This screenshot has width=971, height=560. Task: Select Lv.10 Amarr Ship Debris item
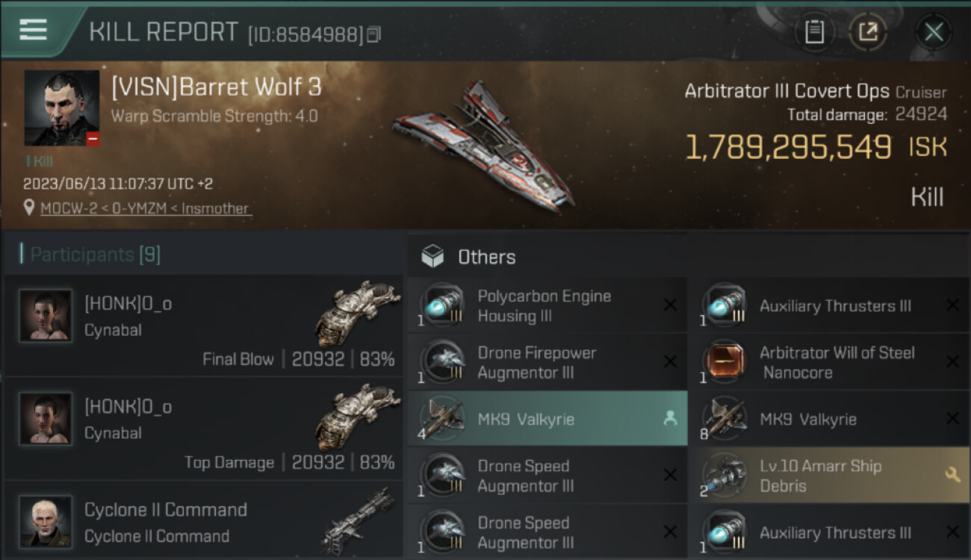pyautogui.click(x=829, y=476)
